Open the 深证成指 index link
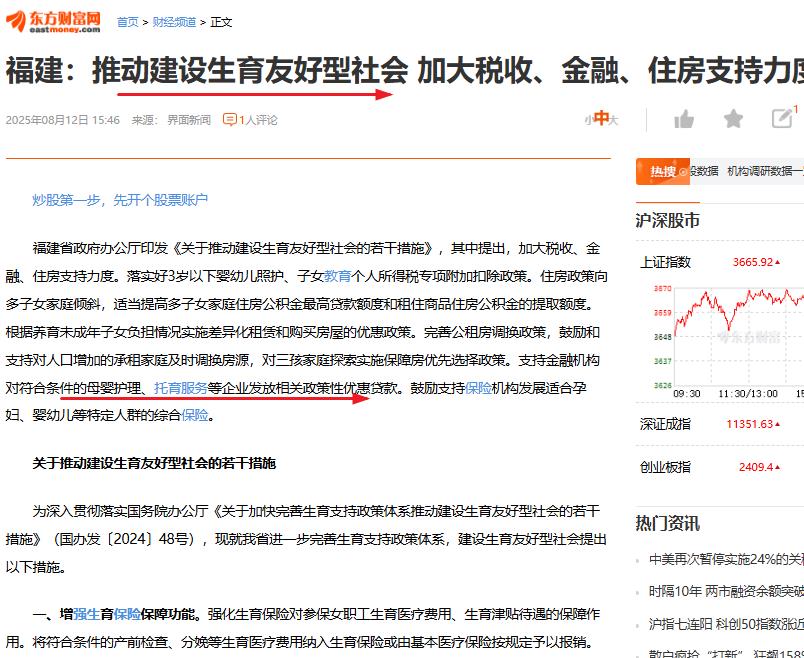The height and width of the screenshot is (658, 804). [665, 424]
